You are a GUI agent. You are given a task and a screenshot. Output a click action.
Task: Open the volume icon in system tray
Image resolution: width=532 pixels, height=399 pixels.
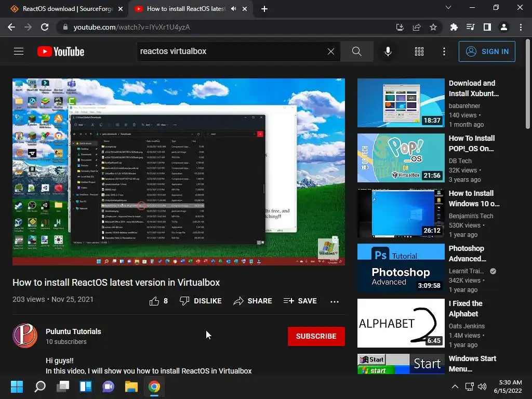coord(482,387)
